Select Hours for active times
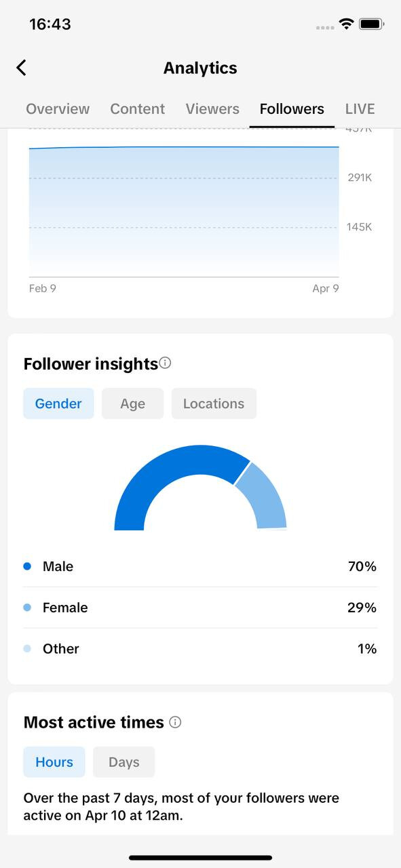 (54, 762)
